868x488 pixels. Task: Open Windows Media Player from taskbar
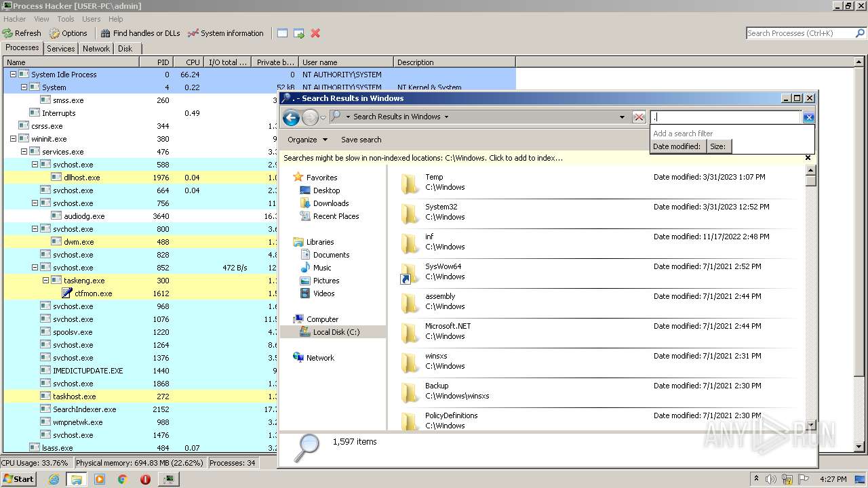tap(100, 479)
